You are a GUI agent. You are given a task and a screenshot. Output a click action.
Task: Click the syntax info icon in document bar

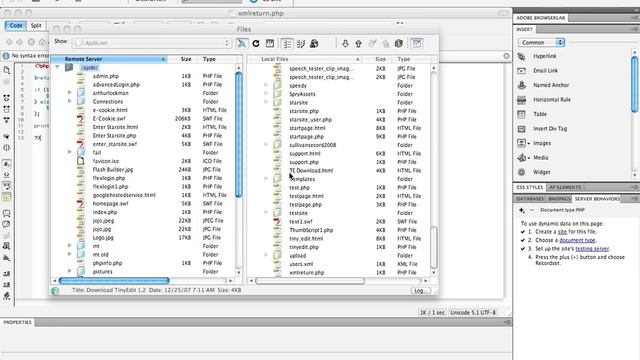click(6, 56)
